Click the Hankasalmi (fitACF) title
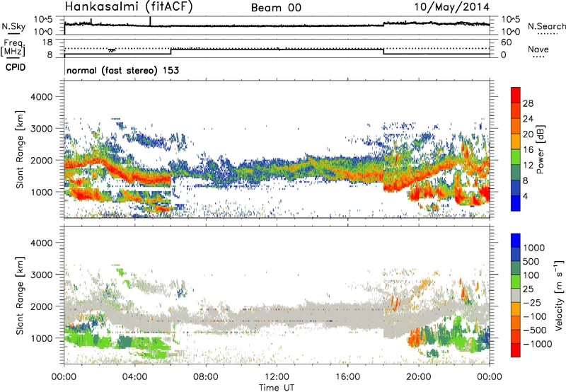Viewport: 566px width, 392px height. (x=129, y=6)
